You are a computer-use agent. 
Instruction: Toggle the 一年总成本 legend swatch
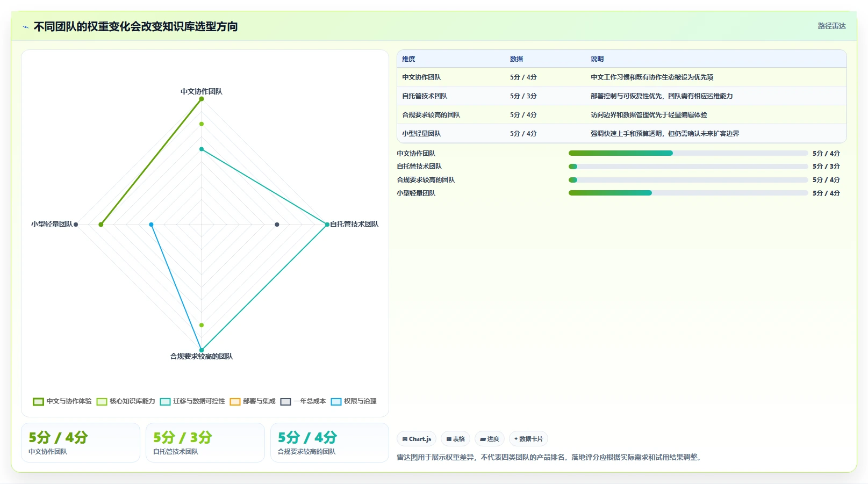click(x=285, y=402)
